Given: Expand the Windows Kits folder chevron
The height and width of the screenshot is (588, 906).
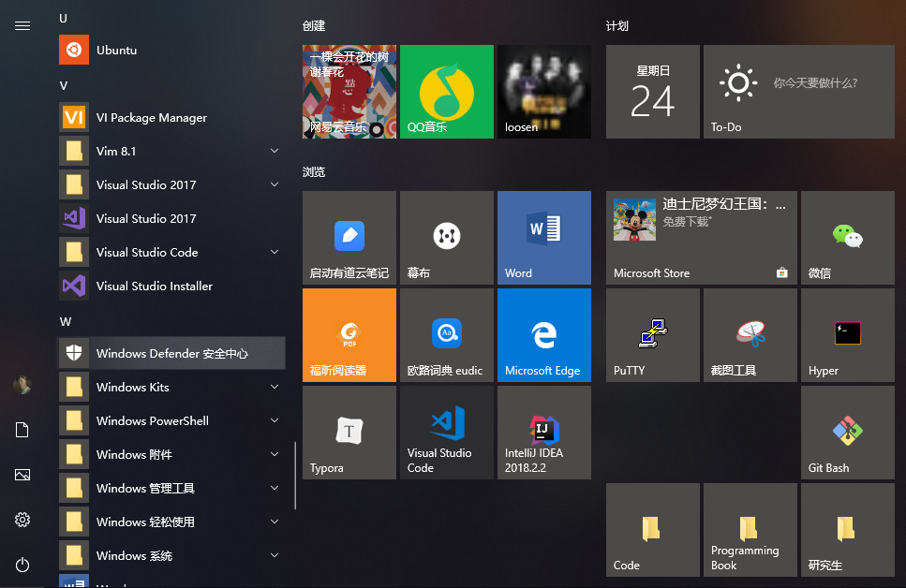Looking at the screenshot, I should coord(275,388).
